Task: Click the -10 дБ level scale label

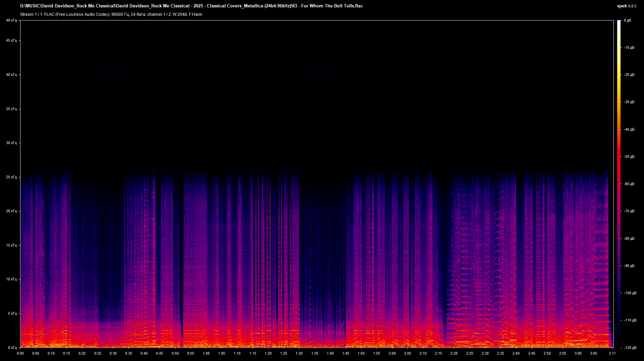Action: click(x=629, y=48)
